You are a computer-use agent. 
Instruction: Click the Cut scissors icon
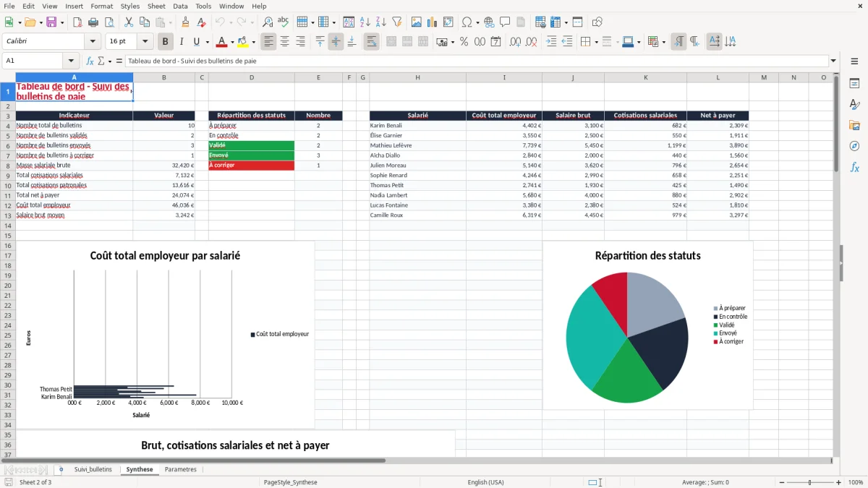(129, 22)
